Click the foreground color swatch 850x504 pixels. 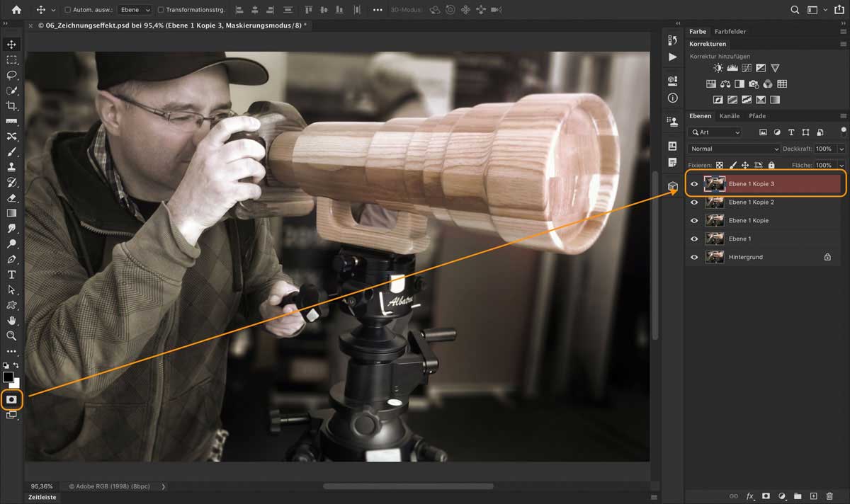pyautogui.click(x=8, y=377)
